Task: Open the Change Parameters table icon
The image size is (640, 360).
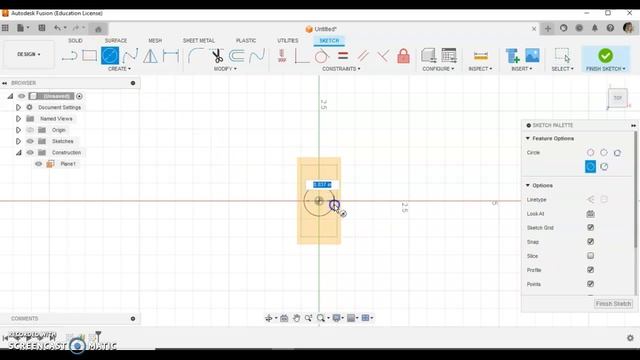Action: coord(449,56)
